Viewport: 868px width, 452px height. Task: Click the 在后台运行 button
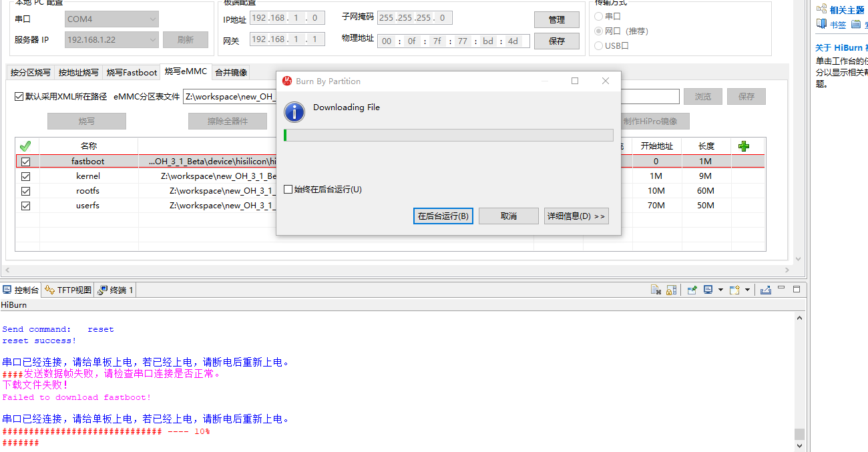point(443,216)
